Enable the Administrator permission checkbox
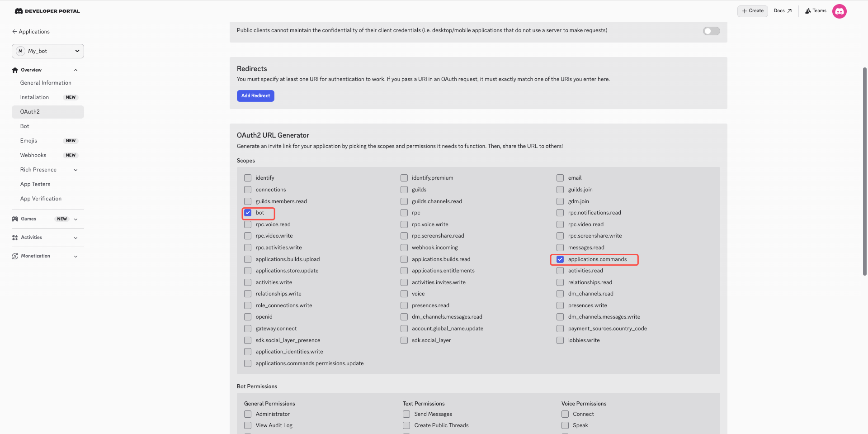 248,414
